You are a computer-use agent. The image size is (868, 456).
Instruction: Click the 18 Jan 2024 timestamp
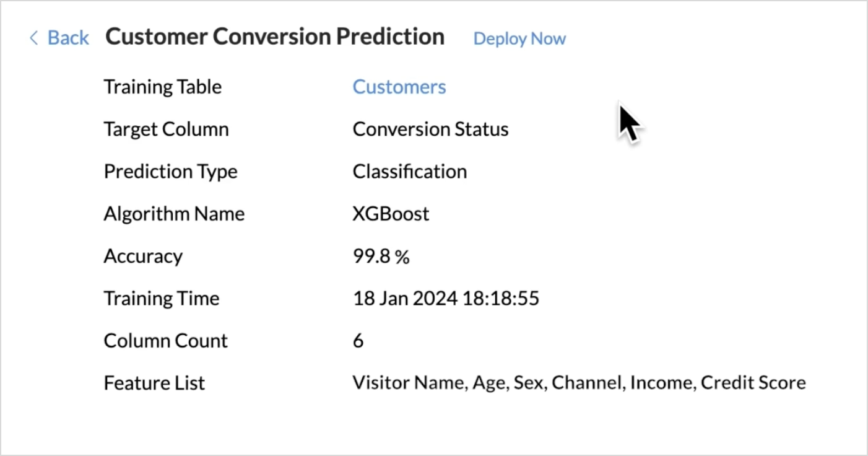point(445,298)
